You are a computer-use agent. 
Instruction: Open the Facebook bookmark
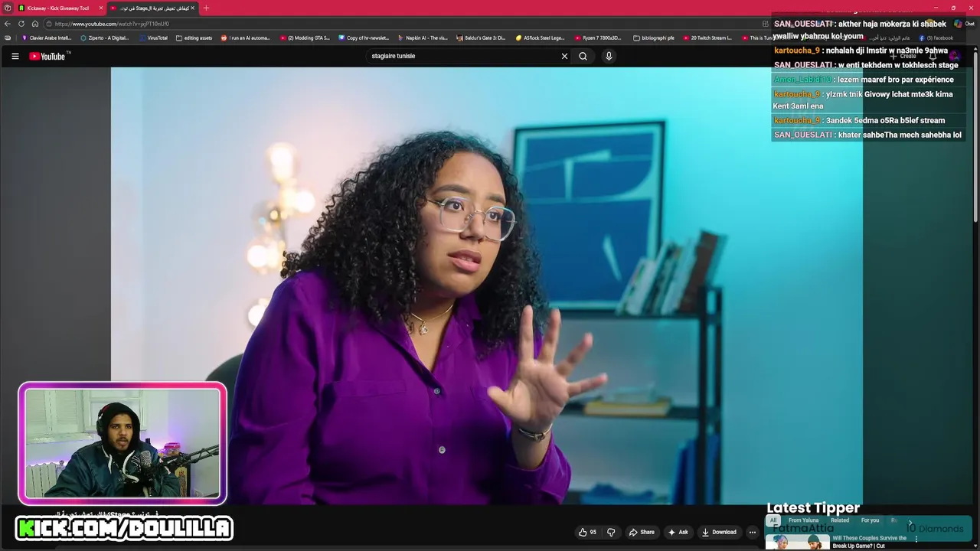(x=936, y=37)
